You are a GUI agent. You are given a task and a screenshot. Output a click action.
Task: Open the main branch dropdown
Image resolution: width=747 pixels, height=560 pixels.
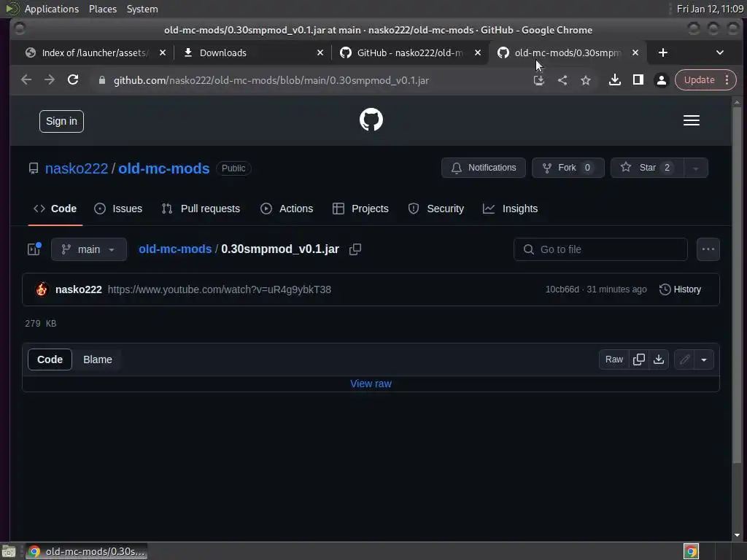point(89,249)
